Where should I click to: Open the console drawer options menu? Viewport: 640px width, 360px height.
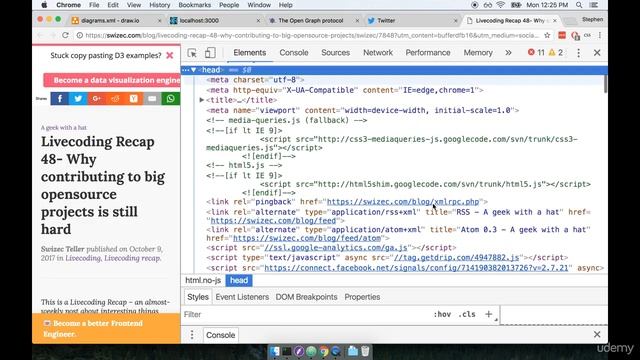click(x=192, y=335)
